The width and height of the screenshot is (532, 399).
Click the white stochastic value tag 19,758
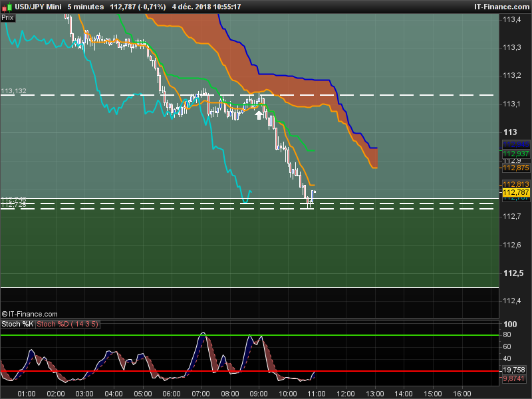click(513, 370)
